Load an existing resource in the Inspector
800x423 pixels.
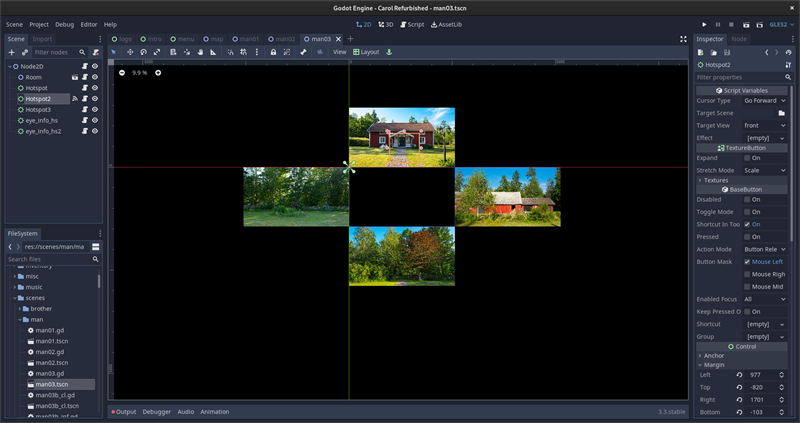[714, 53]
